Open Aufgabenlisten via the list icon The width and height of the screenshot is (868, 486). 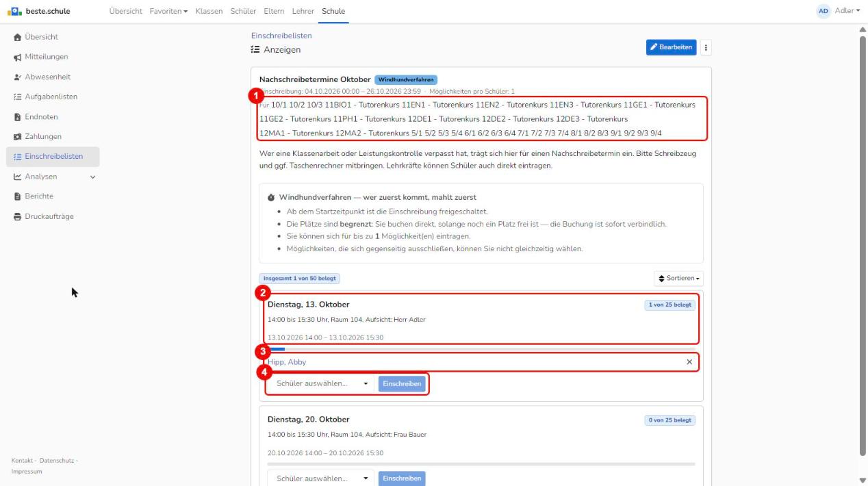[x=16, y=97]
